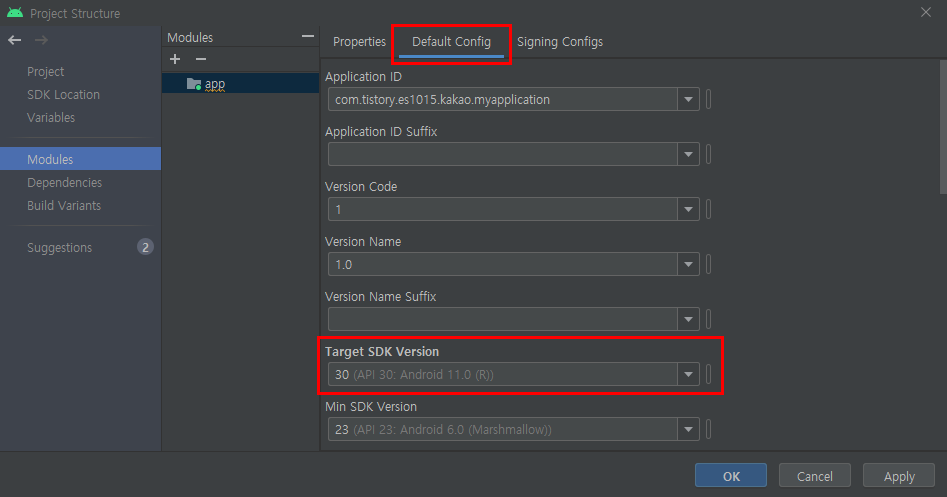Close the Project Structure dialog
This screenshot has height=497, width=947.
click(x=925, y=12)
